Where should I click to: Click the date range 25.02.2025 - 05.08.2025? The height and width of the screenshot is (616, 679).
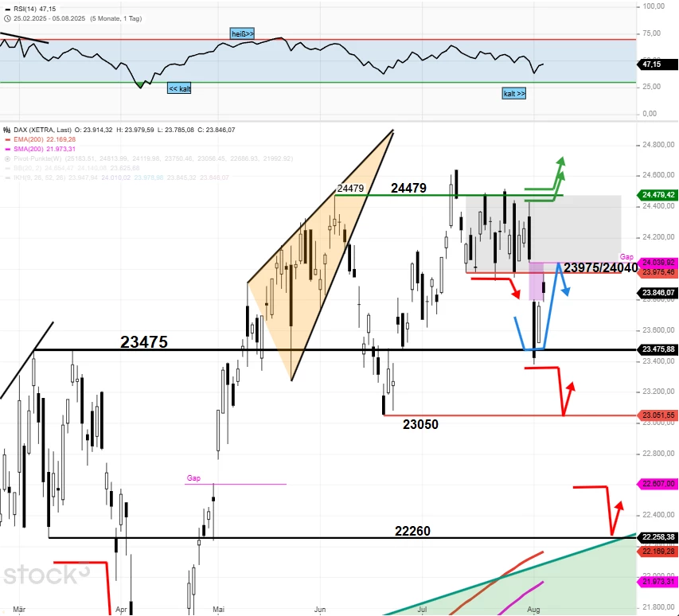pos(49,18)
